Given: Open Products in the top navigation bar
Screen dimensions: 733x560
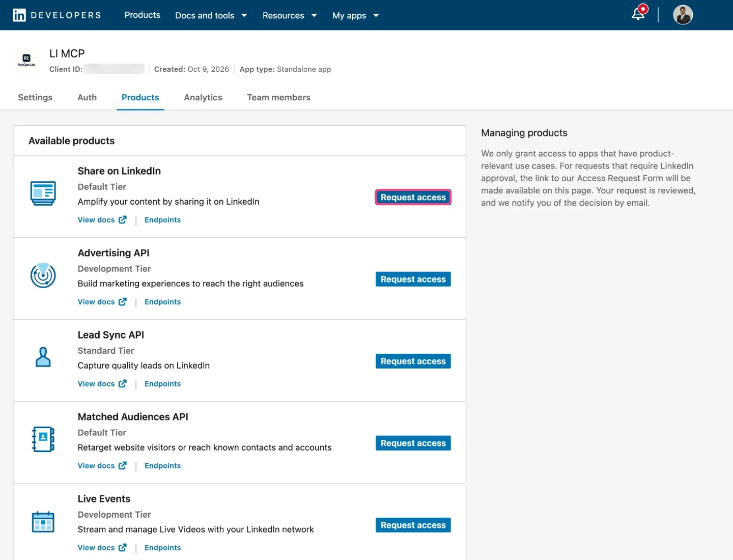Looking at the screenshot, I should (x=143, y=15).
